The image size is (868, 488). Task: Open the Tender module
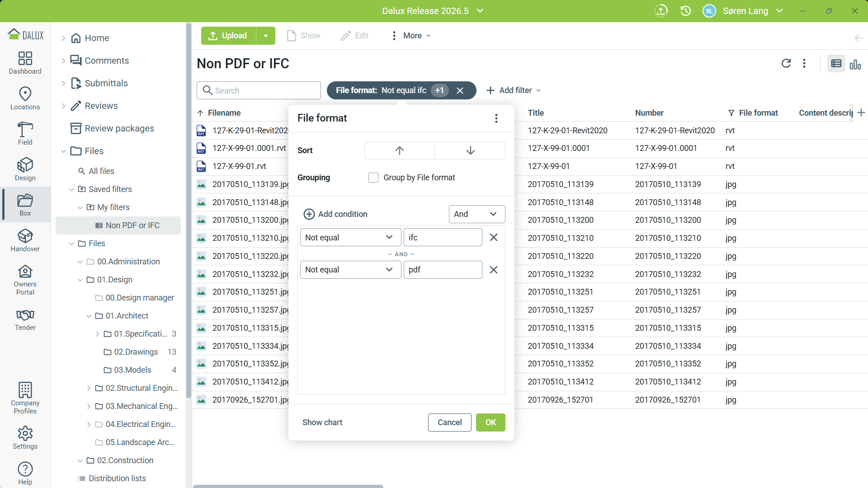[25, 319]
